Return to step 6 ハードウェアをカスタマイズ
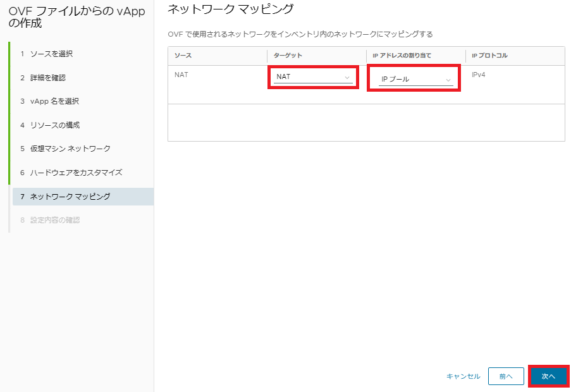 click(76, 173)
